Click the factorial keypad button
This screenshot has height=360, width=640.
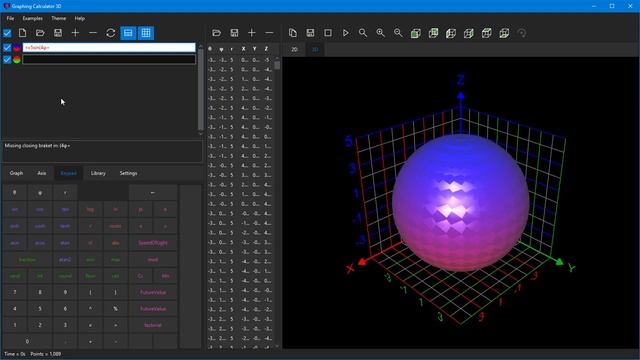(153, 325)
